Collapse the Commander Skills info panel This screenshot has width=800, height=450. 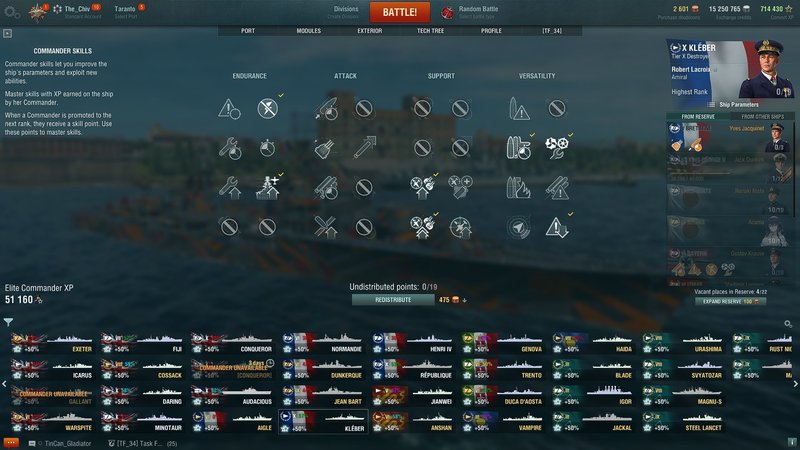pos(7,34)
